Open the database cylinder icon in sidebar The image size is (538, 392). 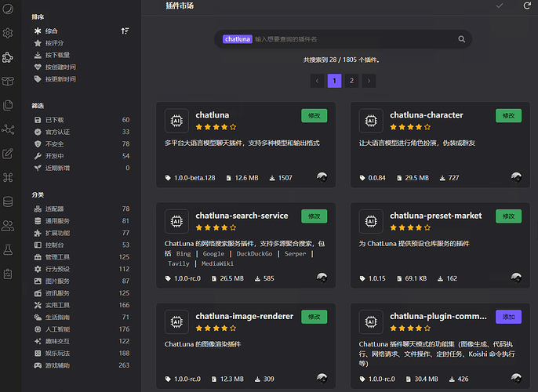(x=8, y=201)
